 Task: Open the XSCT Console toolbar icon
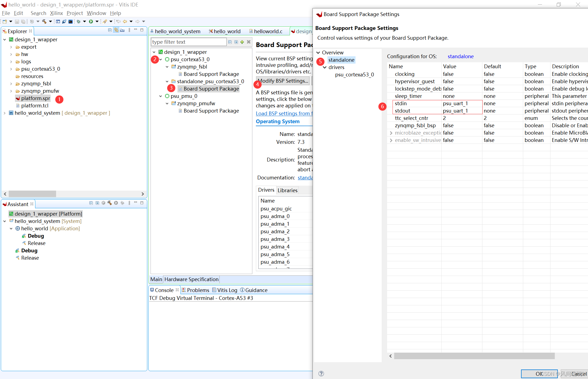[x=58, y=21]
